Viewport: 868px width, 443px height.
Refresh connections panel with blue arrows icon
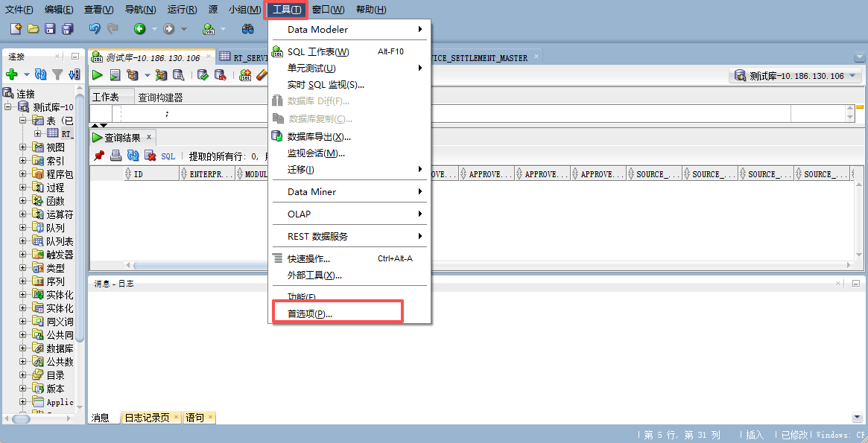[x=40, y=74]
